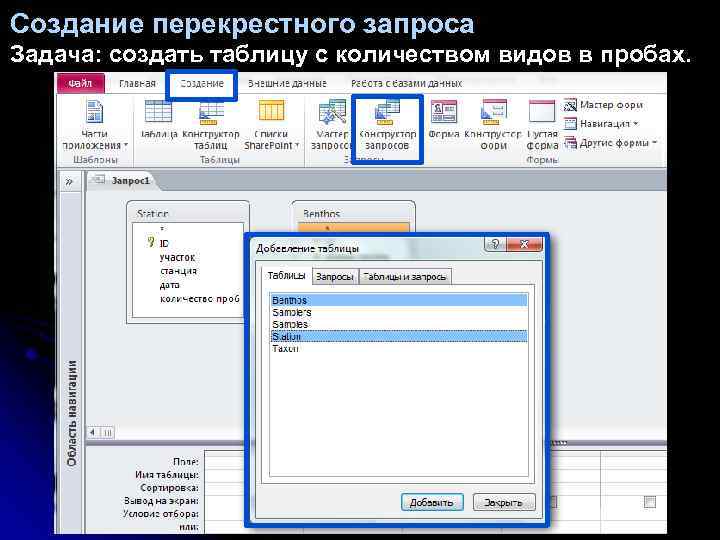Switch to Таблицы и запросы tab

[x=405, y=277]
